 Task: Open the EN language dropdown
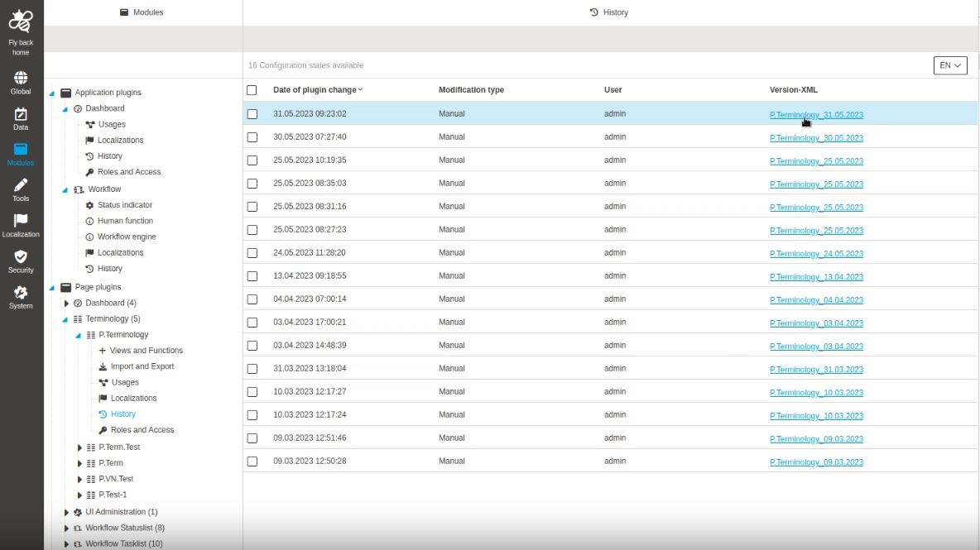pyautogui.click(x=950, y=65)
